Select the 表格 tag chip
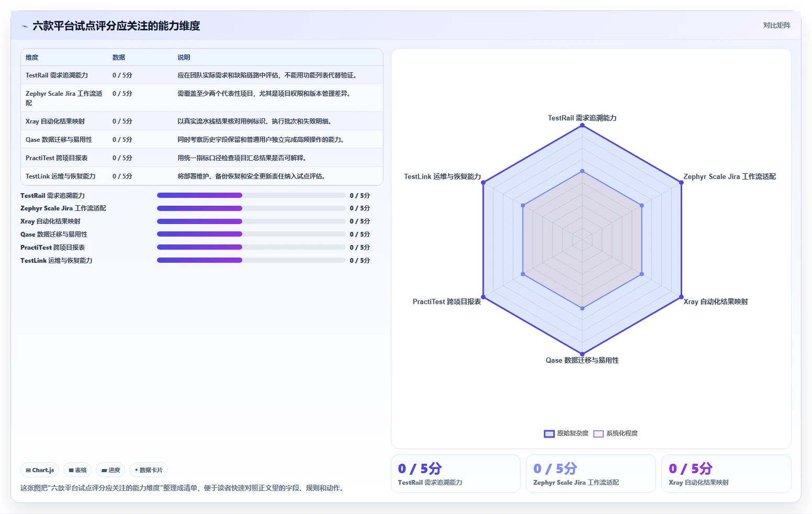 pyautogui.click(x=77, y=470)
